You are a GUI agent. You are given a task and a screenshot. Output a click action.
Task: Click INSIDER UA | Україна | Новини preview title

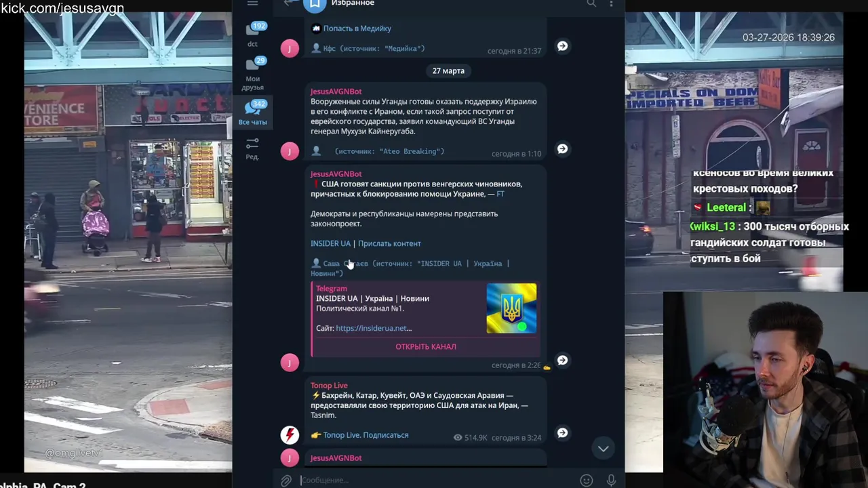point(372,298)
